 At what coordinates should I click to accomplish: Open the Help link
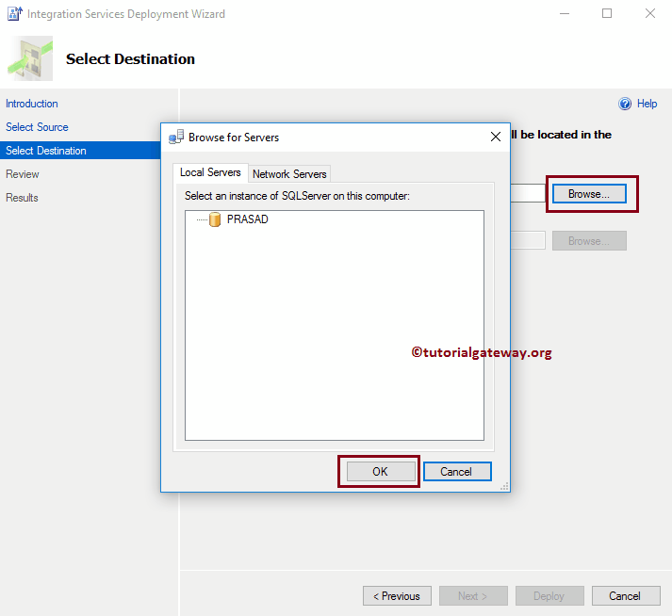647,104
